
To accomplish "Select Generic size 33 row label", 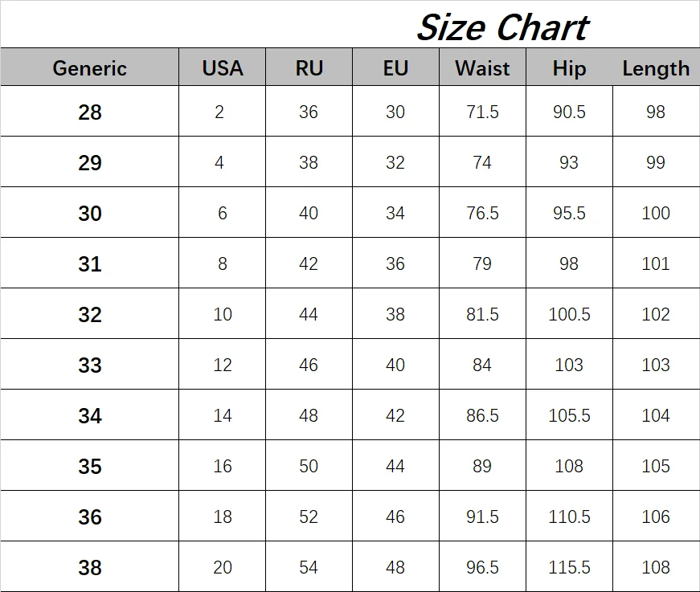I will tap(89, 365).
